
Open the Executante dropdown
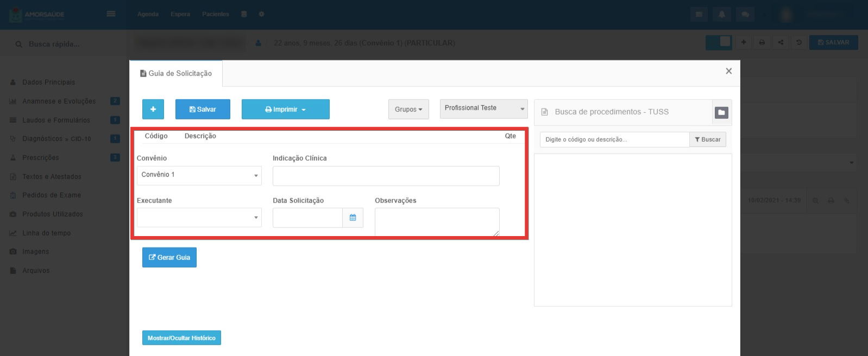(199, 218)
